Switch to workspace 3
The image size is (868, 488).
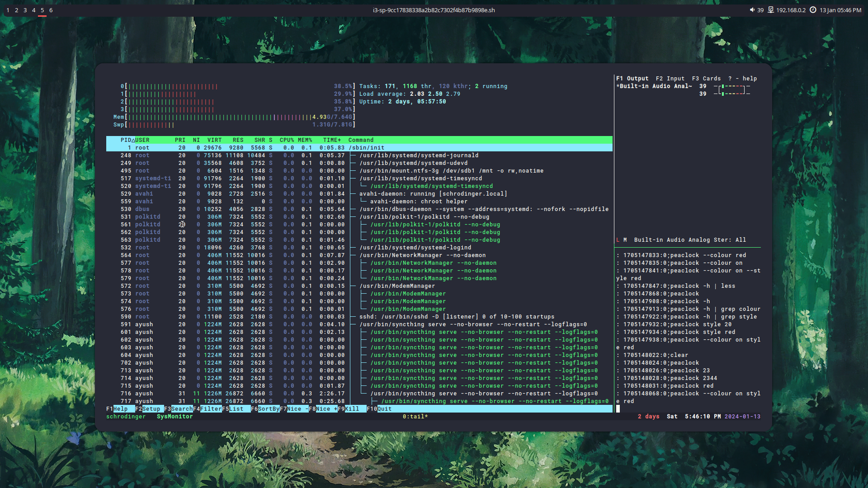pyautogui.click(x=25, y=10)
